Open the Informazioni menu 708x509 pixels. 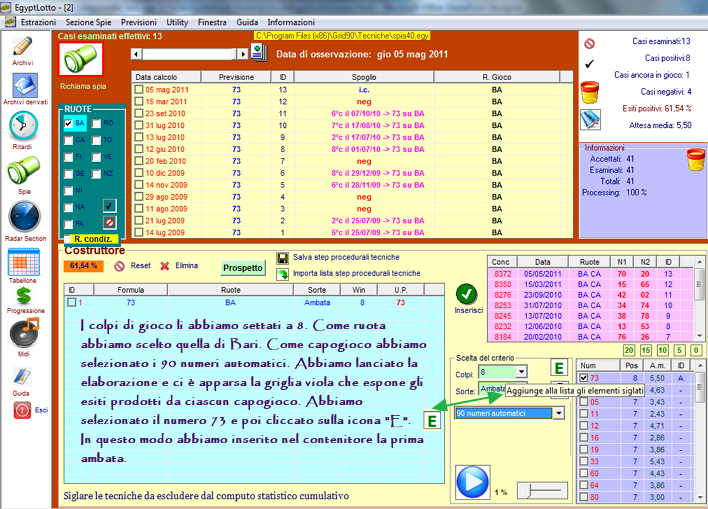[291, 22]
